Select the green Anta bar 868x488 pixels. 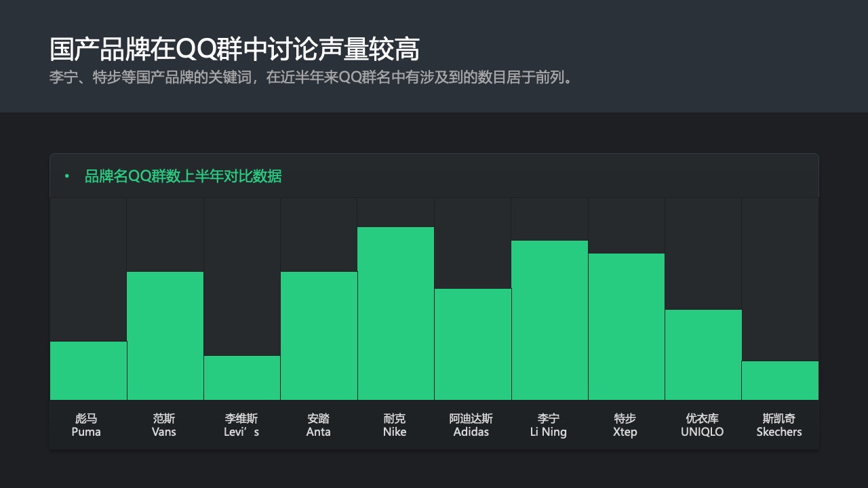click(x=319, y=336)
